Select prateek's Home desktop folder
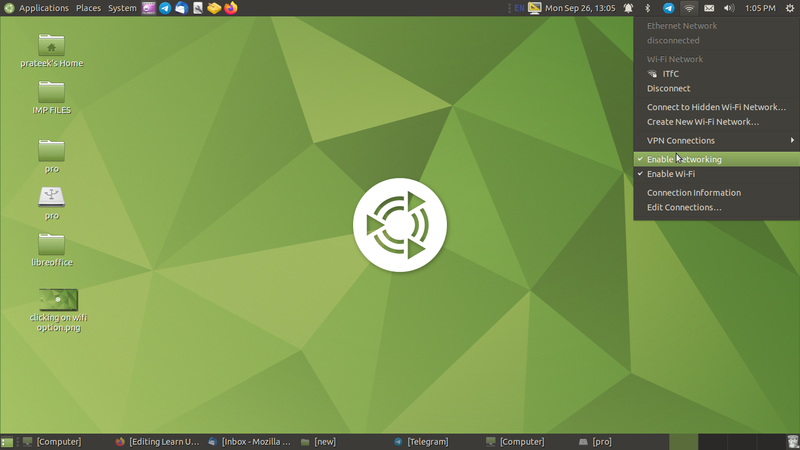This screenshot has height=450, width=800. pyautogui.click(x=52, y=51)
